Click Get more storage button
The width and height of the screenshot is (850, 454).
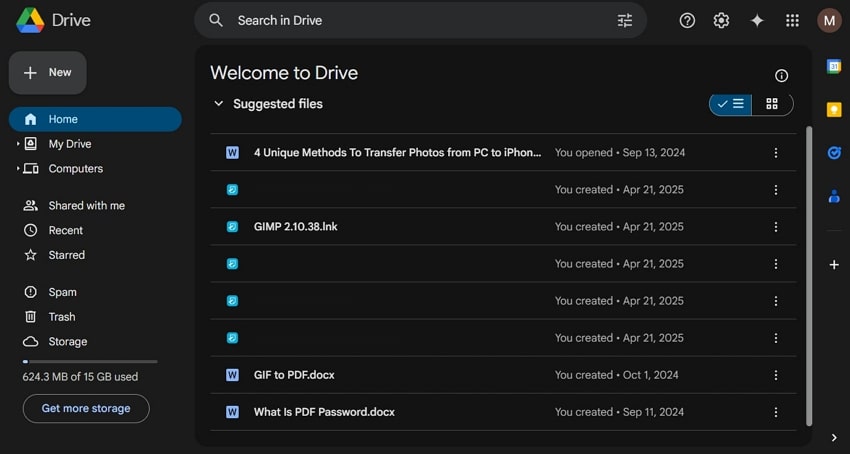pyautogui.click(x=86, y=408)
